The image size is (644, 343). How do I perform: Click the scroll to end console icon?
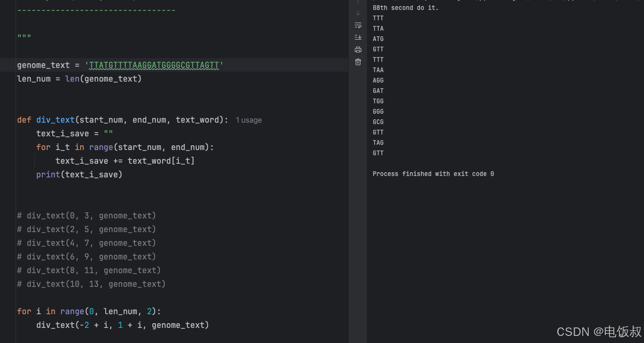(x=358, y=37)
